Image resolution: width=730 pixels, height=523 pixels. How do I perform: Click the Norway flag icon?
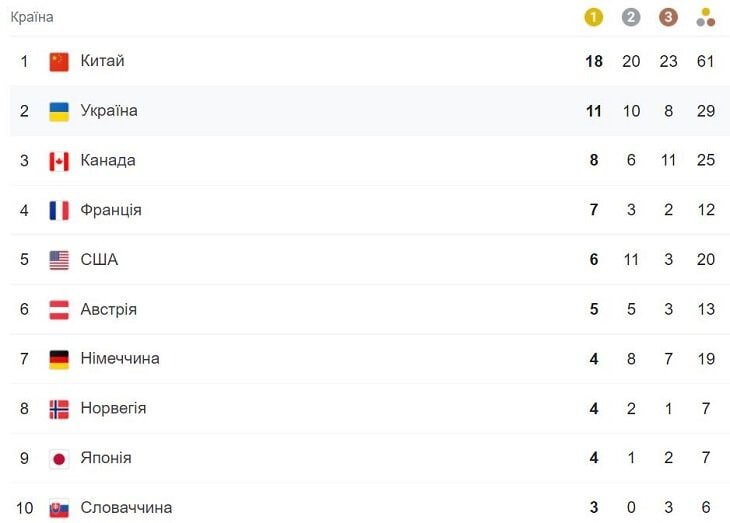(x=59, y=409)
